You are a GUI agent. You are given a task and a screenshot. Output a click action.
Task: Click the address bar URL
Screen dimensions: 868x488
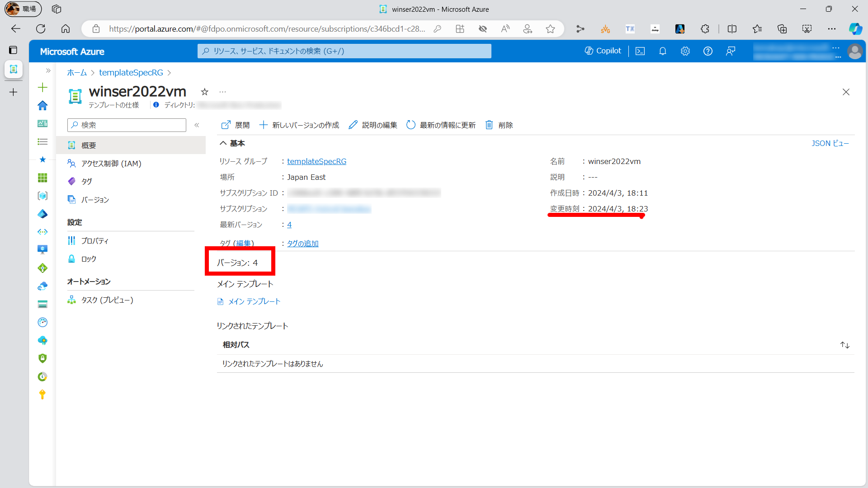tap(267, 29)
